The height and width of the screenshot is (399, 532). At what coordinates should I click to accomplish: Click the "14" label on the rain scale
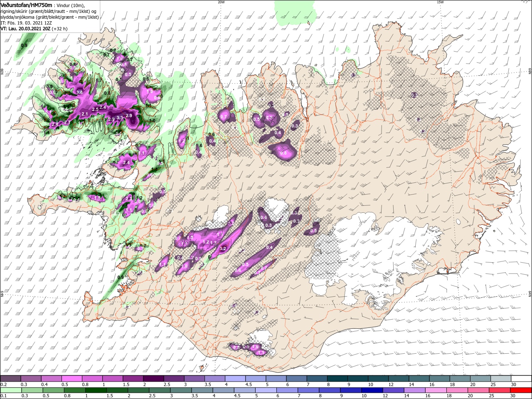tap(406, 396)
